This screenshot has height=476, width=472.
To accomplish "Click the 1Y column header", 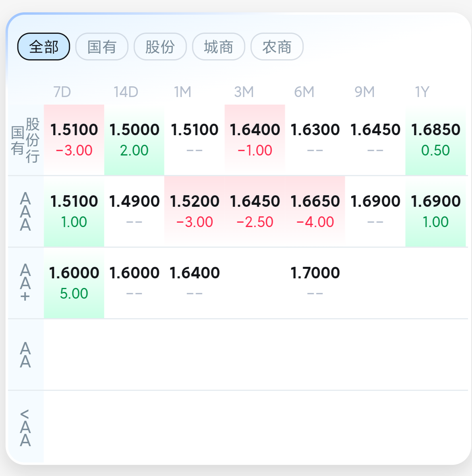I will click(x=422, y=92).
